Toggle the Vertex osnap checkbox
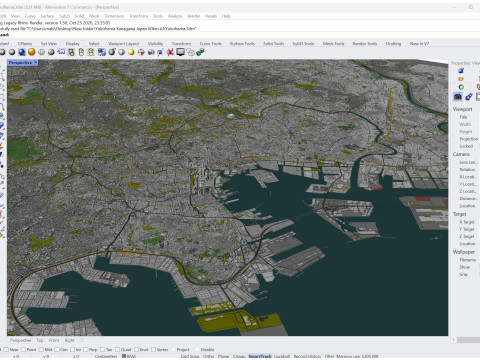Image resolution: width=480 pixels, height=360 pixels. point(153,350)
